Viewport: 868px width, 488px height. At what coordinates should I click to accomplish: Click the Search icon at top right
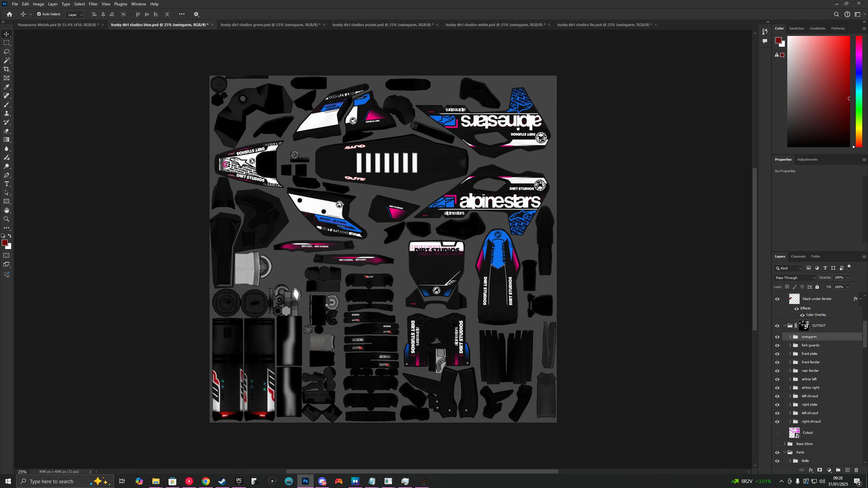click(x=836, y=14)
